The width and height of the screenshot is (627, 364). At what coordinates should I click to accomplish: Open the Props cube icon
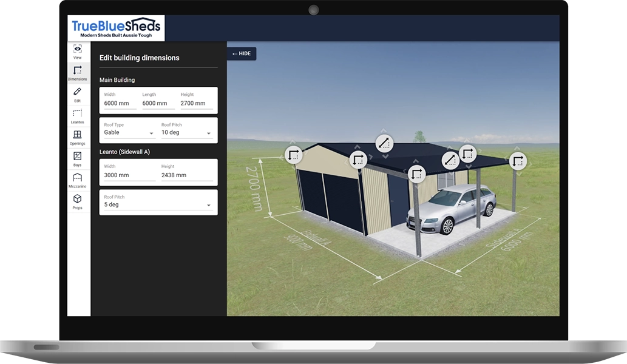[77, 201]
